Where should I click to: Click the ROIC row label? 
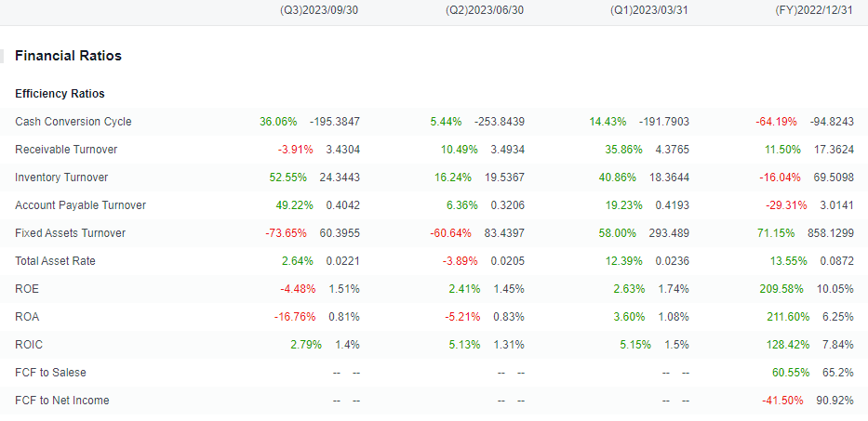tap(29, 345)
